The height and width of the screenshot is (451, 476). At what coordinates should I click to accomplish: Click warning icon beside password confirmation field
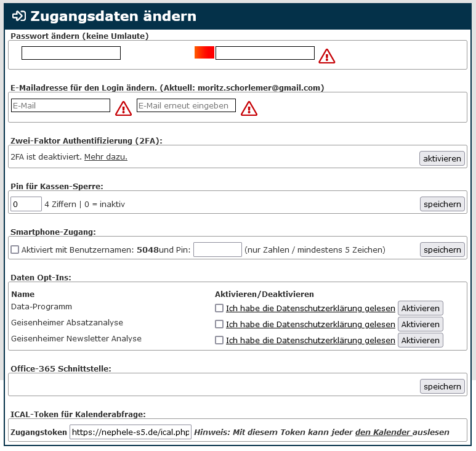(x=326, y=56)
